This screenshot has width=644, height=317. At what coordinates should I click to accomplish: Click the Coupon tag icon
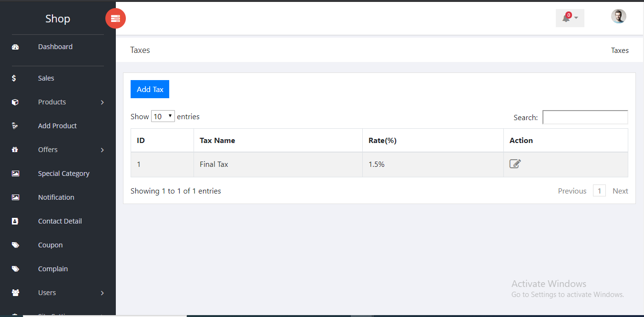pyautogui.click(x=15, y=245)
